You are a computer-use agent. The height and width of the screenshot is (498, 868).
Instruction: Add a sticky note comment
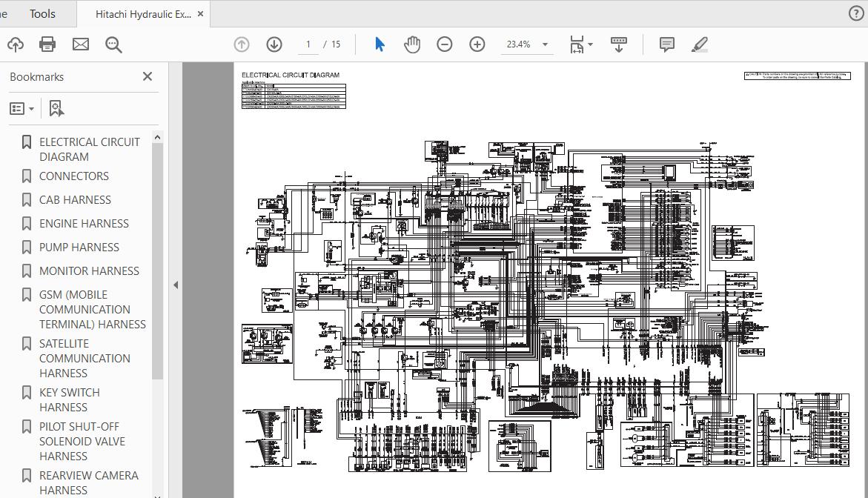point(666,44)
